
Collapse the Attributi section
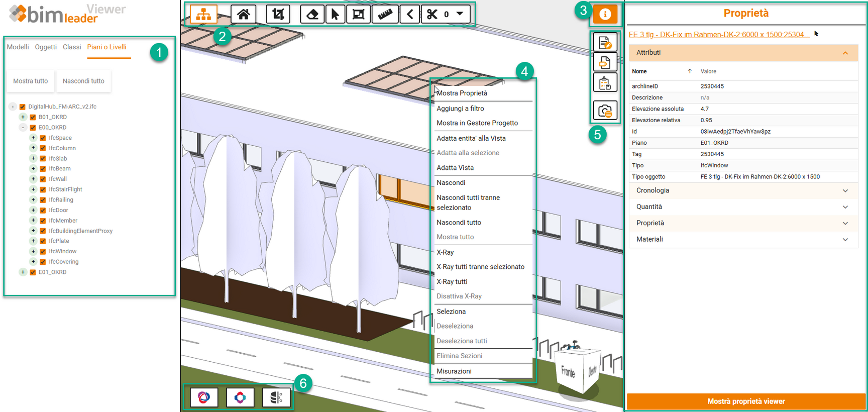pos(743,53)
